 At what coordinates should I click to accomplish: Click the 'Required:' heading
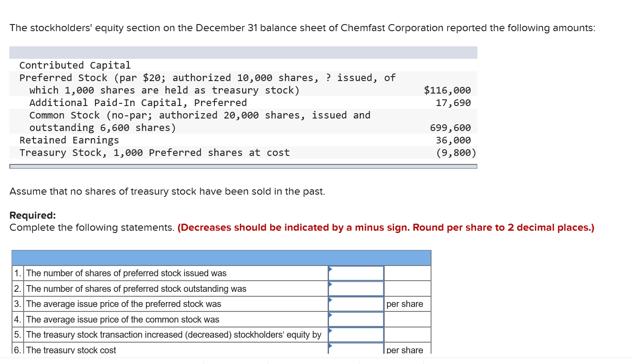click(x=33, y=216)
